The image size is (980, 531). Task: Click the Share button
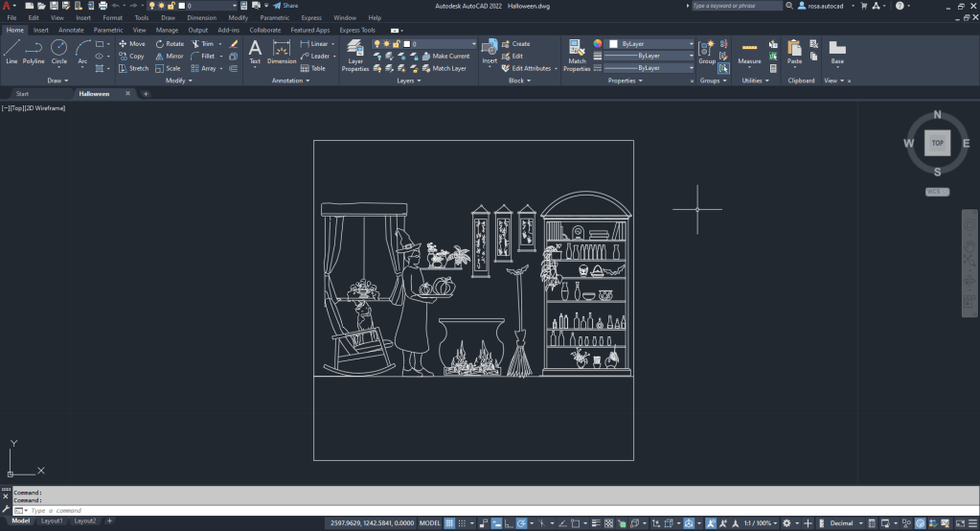[285, 6]
